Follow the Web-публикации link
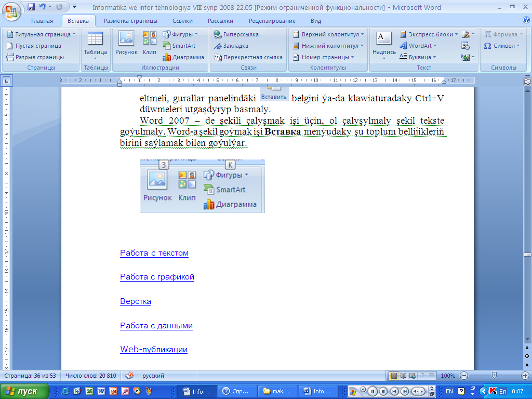 (154, 350)
